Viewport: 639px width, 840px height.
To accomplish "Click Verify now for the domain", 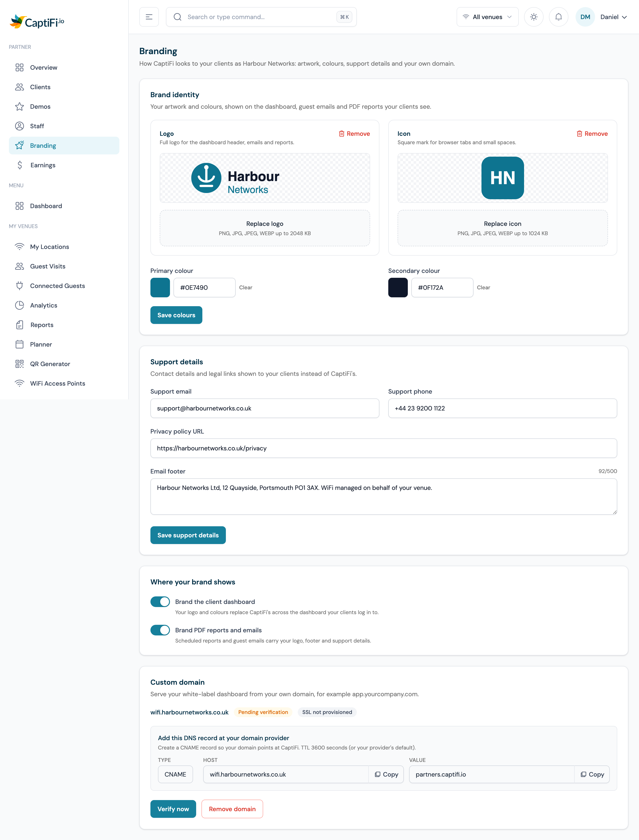I will [x=173, y=809].
